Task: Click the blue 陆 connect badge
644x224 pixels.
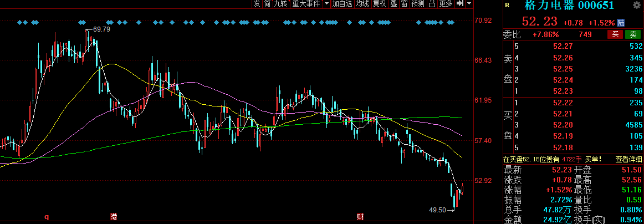Action: point(621,23)
